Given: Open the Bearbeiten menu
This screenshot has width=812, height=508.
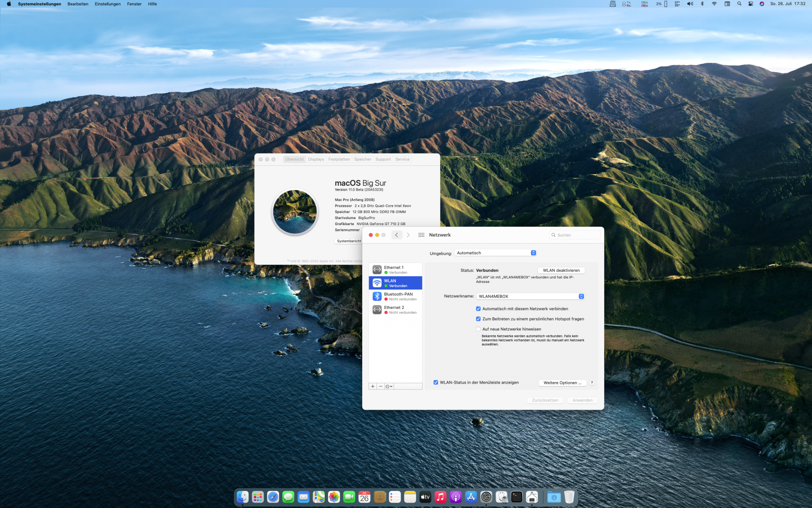Looking at the screenshot, I should tap(78, 4).
